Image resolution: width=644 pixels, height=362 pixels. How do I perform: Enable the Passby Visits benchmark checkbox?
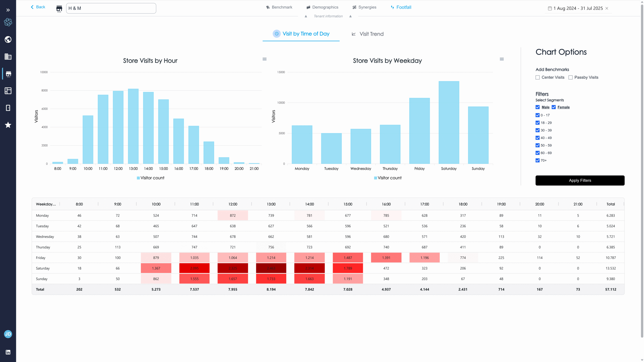point(571,77)
